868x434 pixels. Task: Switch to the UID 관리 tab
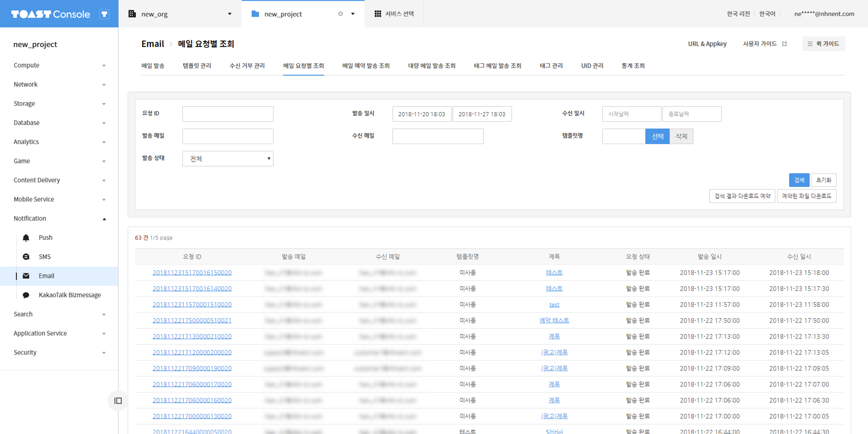coord(592,66)
